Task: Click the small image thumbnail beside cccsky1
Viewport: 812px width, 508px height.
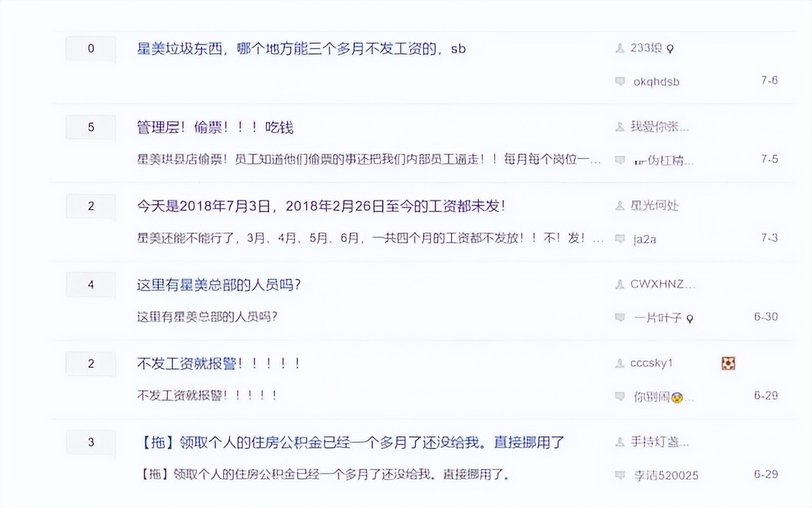Action: [x=728, y=363]
